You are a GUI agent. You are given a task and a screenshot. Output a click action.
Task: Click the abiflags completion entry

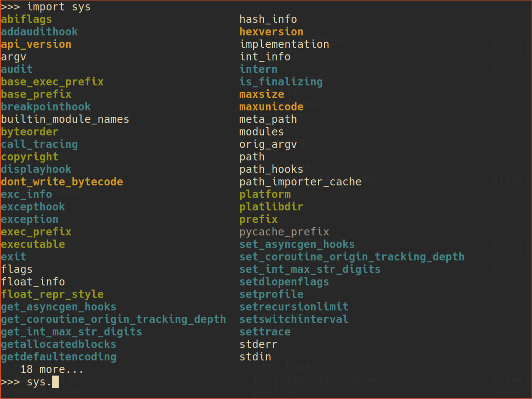[26, 19]
